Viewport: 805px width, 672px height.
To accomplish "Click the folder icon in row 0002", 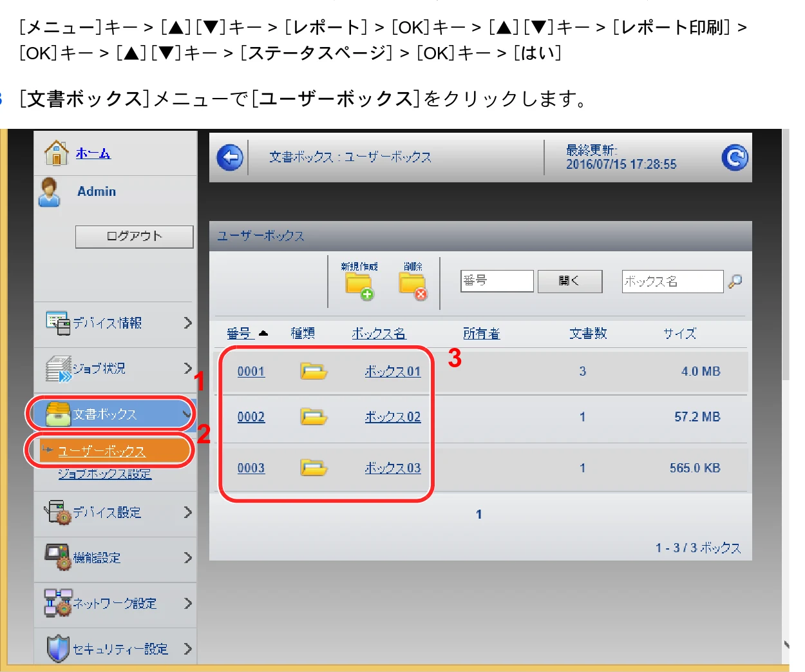I will coord(314,417).
